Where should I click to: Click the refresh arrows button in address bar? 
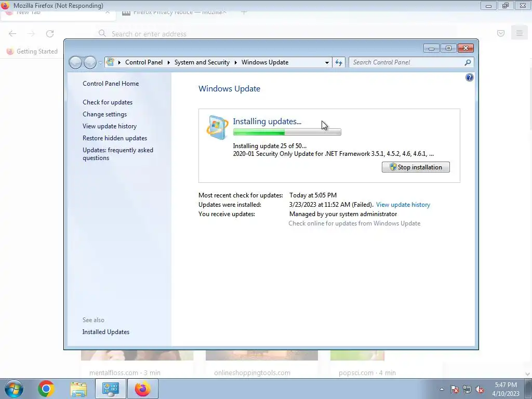pos(339,62)
